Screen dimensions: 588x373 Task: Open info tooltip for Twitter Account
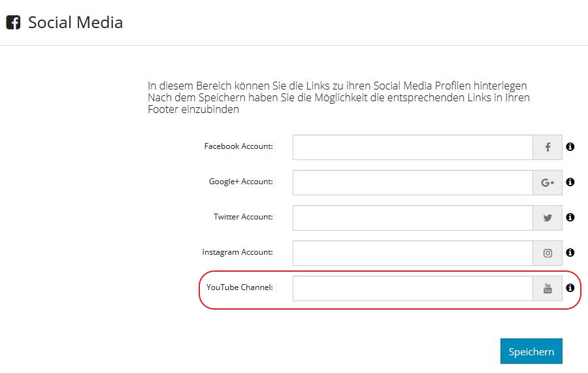tap(570, 217)
